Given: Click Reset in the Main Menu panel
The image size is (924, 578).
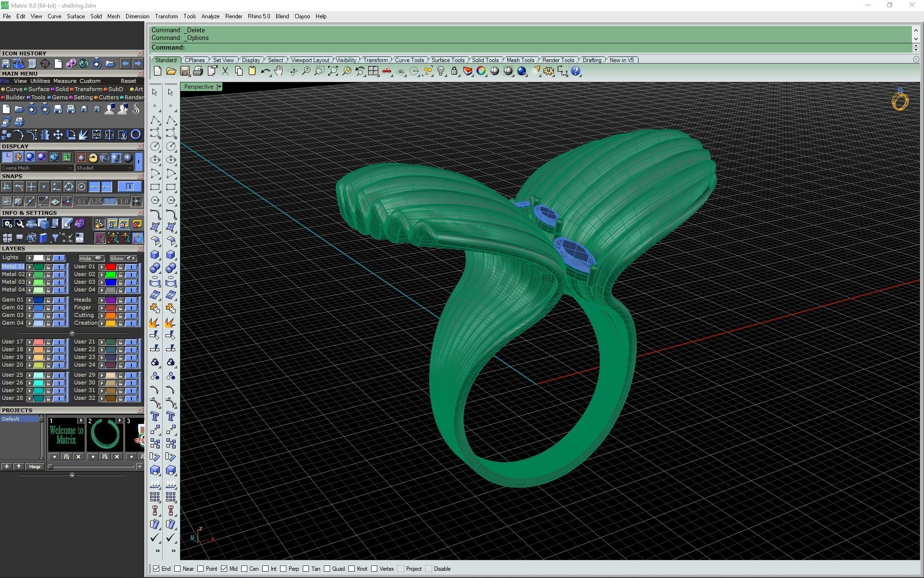Looking at the screenshot, I should tap(128, 81).
